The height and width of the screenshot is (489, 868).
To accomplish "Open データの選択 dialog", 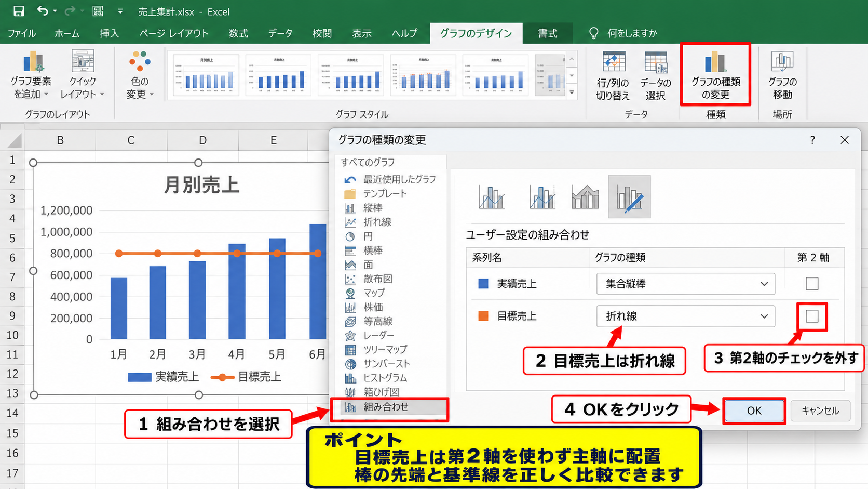I will point(656,76).
